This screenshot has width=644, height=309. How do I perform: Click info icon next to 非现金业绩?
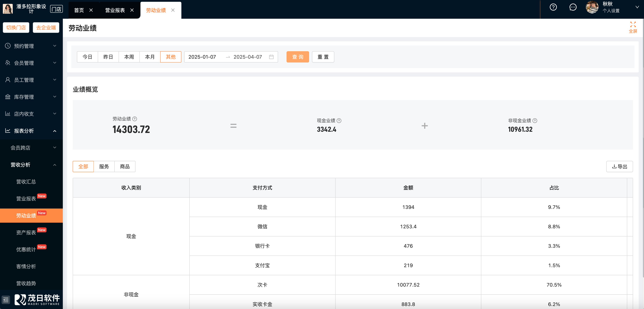(x=535, y=121)
